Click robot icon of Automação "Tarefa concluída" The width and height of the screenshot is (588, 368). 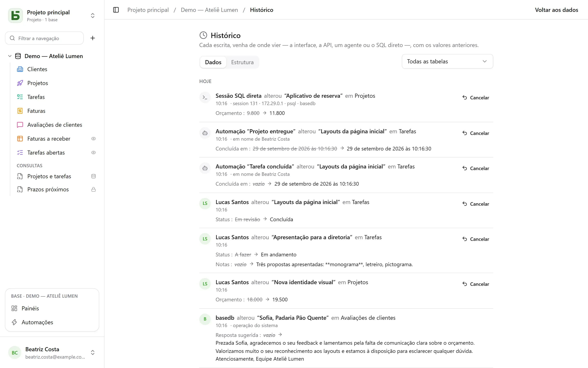tap(205, 168)
